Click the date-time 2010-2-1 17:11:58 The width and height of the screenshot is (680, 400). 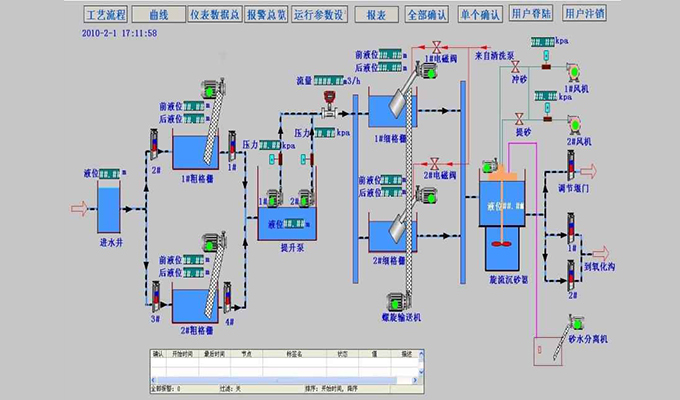pyautogui.click(x=119, y=33)
